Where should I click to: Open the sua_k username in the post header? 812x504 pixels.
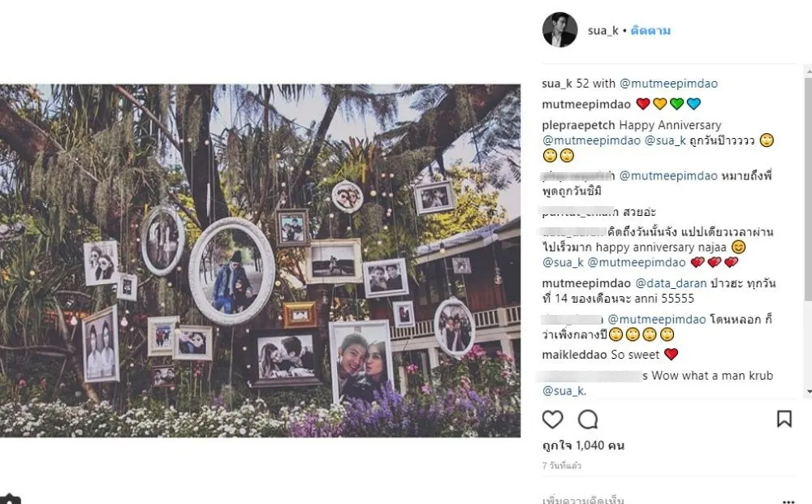pyautogui.click(x=603, y=31)
